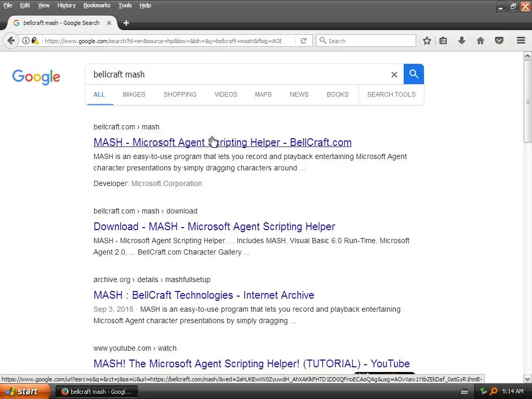Bookmark this page with the star icon
Screen dimensions: 532x399
pyautogui.click(x=427, y=41)
